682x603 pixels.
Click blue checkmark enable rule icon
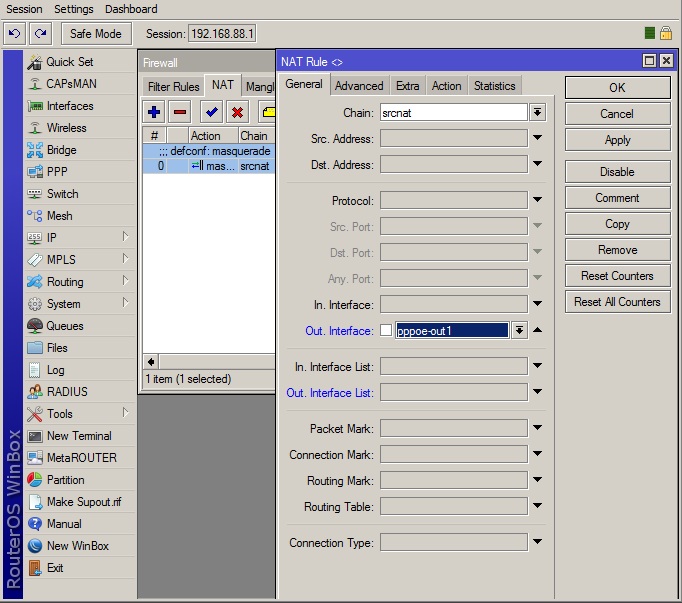pos(212,112)
